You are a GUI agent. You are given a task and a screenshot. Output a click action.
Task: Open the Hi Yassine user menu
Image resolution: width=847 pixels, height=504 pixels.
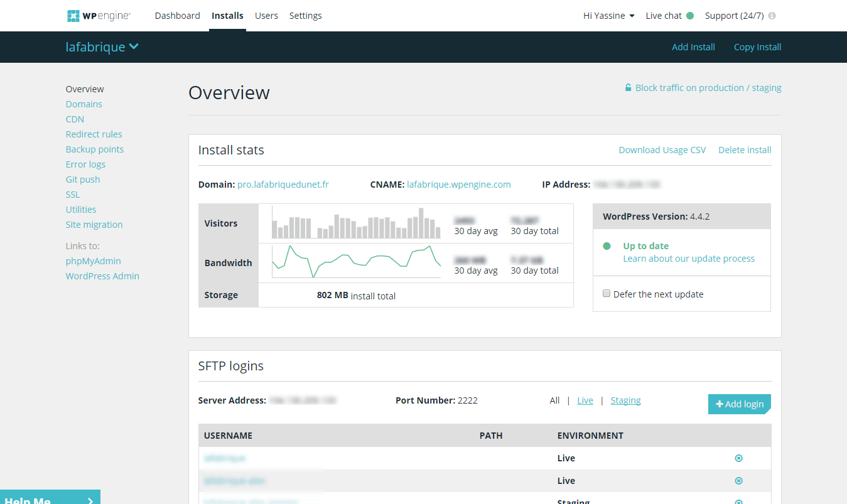(608, 16)
